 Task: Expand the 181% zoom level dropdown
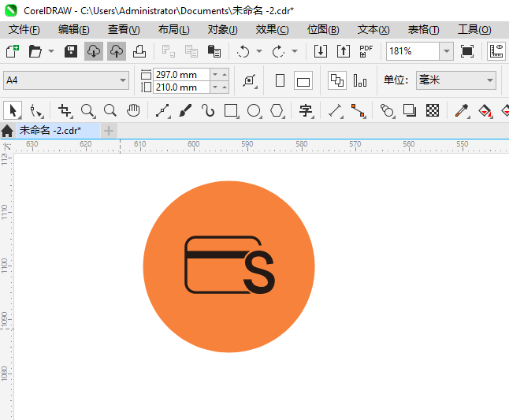coord(446,51)
